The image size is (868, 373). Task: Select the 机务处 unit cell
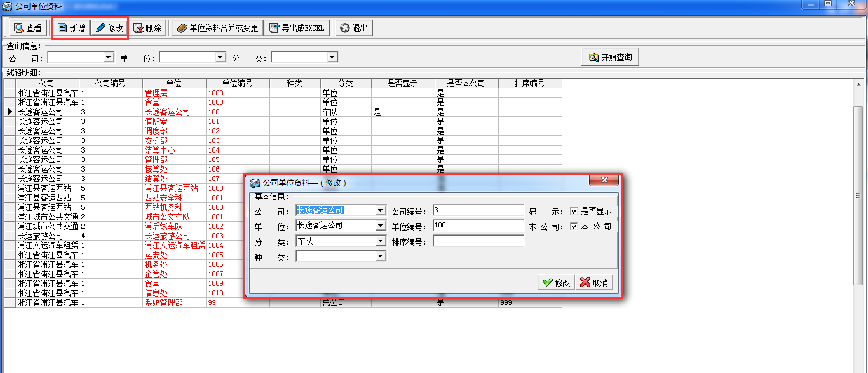174,264
